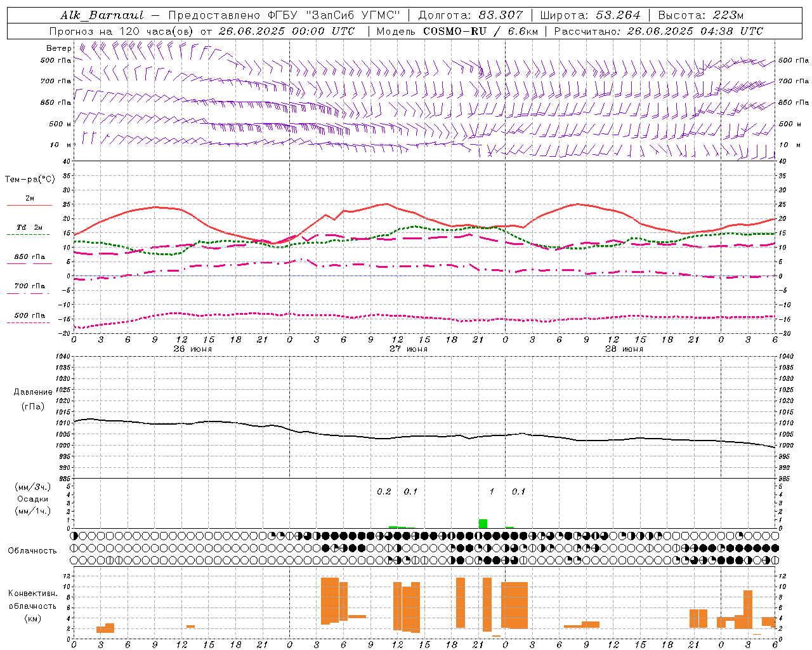
Task: Click the green dotted Td 2м legend line sample
Action: pyautogui.click(x=28, y=235)
